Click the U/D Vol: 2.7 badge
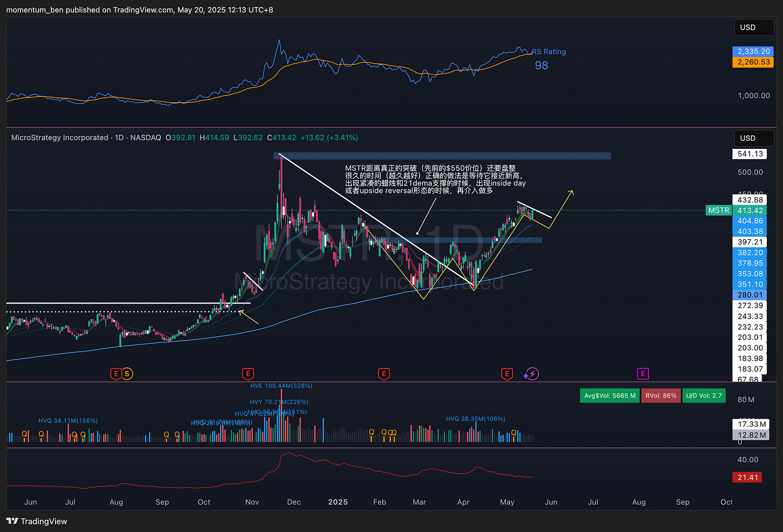Screen dimensions: 783x532 pos(703,396)
